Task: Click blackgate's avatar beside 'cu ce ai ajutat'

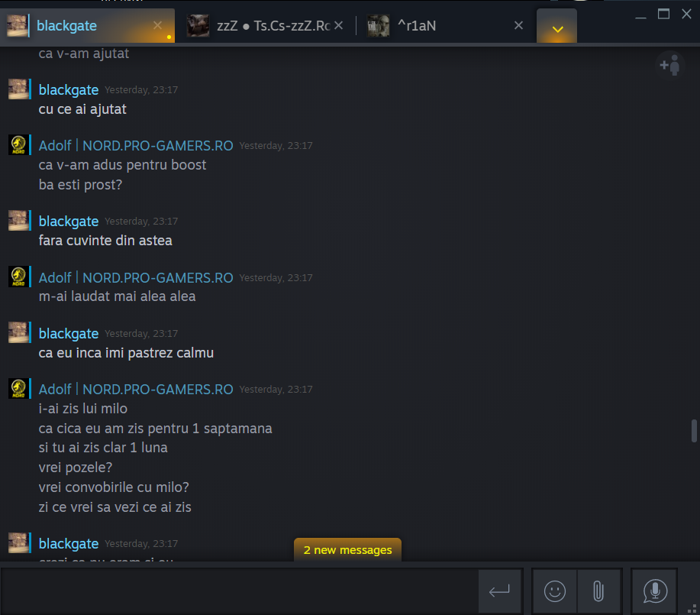Action: [x=18, y=89]
